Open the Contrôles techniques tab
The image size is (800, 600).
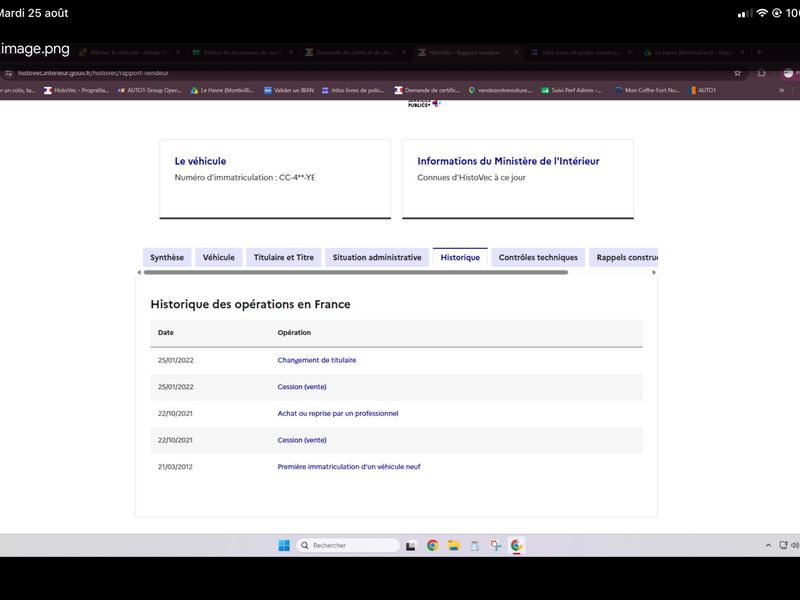coord(538,257)
